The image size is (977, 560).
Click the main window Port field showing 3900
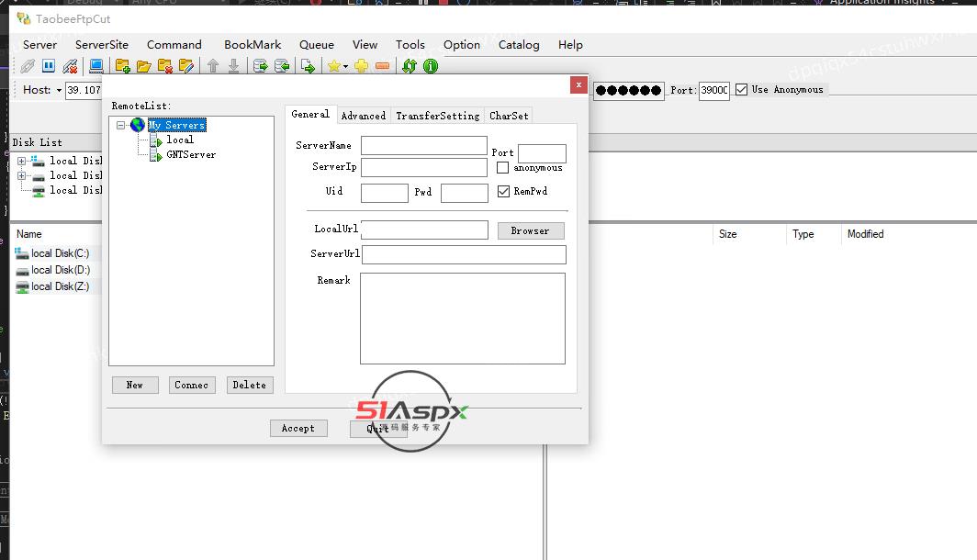pos(714,90)
